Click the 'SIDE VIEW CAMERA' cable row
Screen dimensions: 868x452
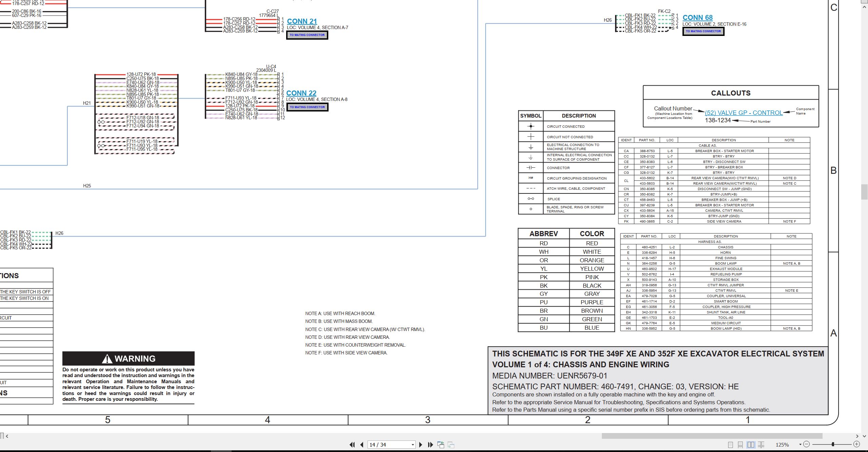click(x=714, y=221)
